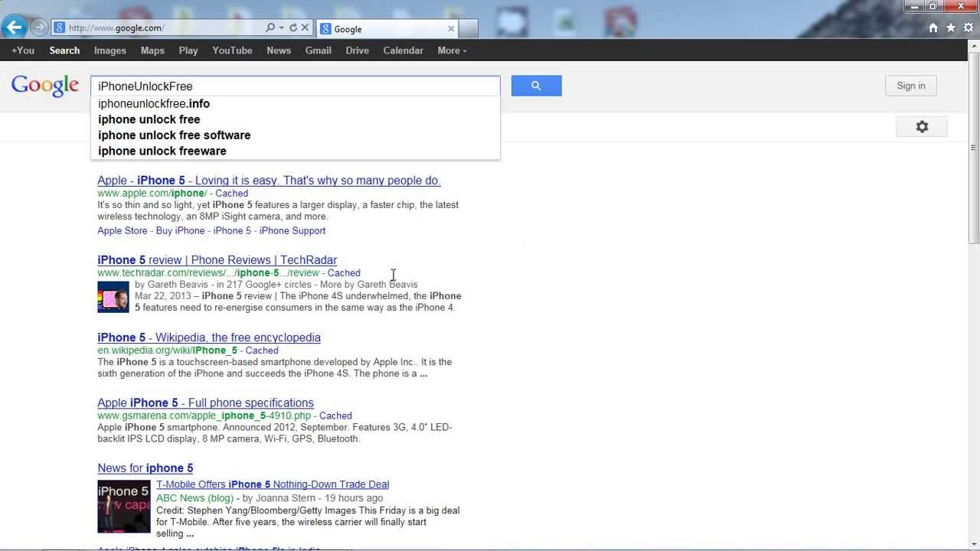980x551 pixels.
Task: Click the page scrollbar down arrow
Action: 974,543
